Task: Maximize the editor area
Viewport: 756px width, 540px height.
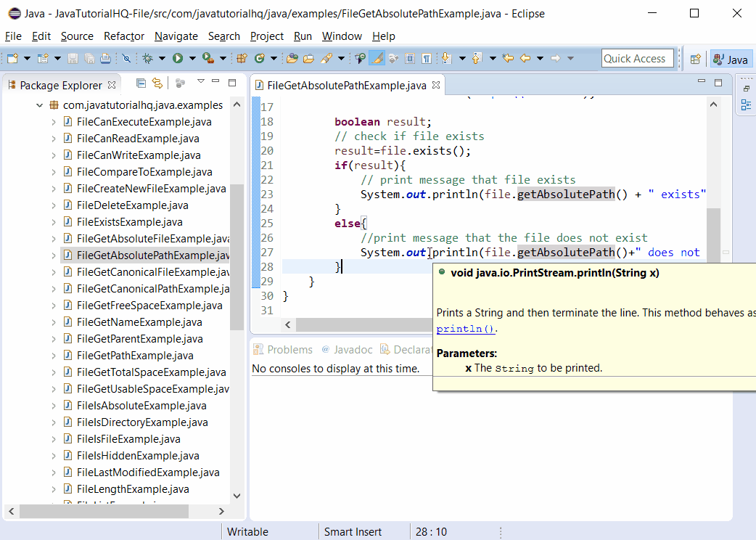Action: click(x=718, y=83)
